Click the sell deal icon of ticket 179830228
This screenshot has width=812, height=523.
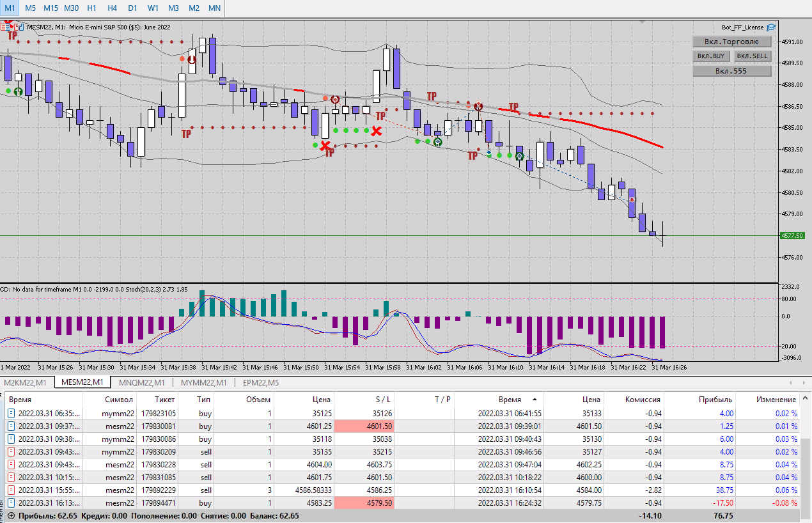[x=12, y=465]
